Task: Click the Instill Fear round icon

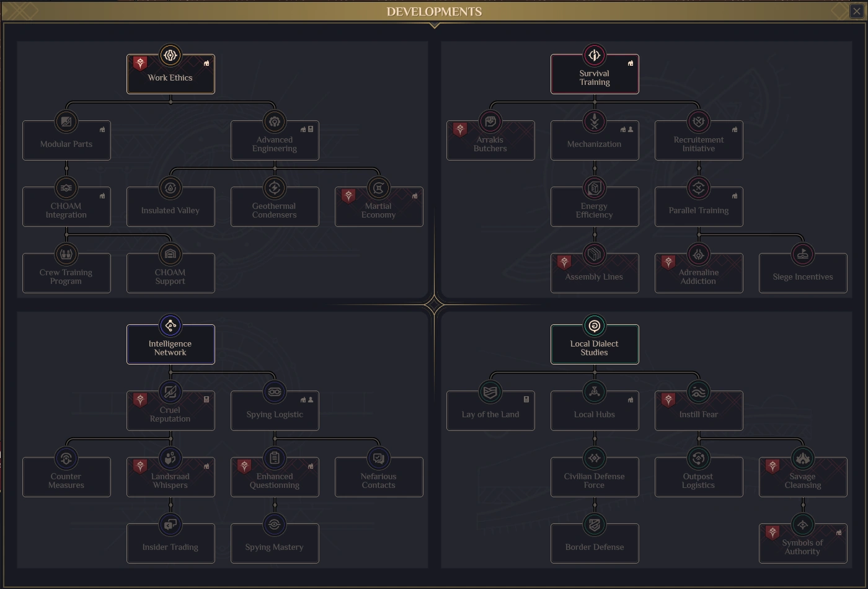Action: coord(699,392)
